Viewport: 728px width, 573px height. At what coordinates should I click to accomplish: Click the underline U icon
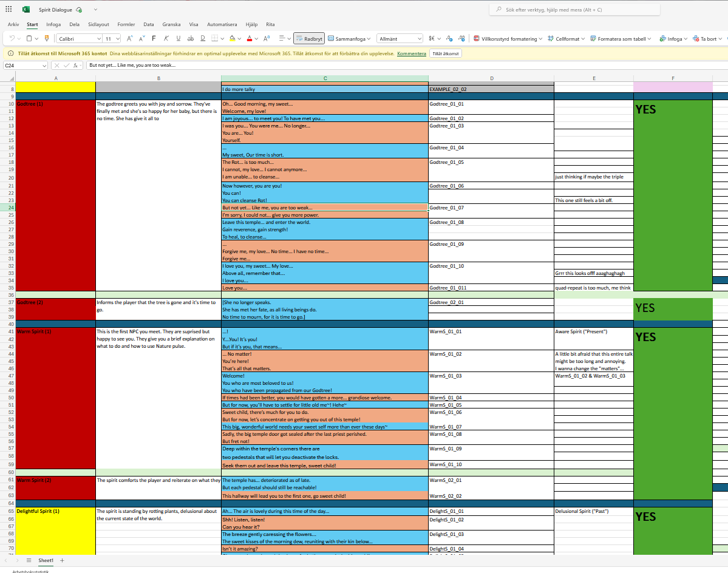pos(178,38)
